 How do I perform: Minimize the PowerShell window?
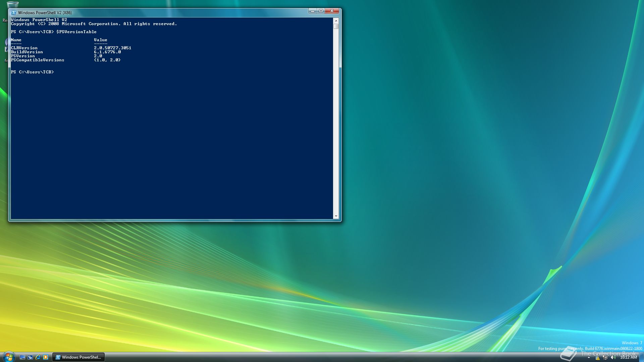point(313,11)
